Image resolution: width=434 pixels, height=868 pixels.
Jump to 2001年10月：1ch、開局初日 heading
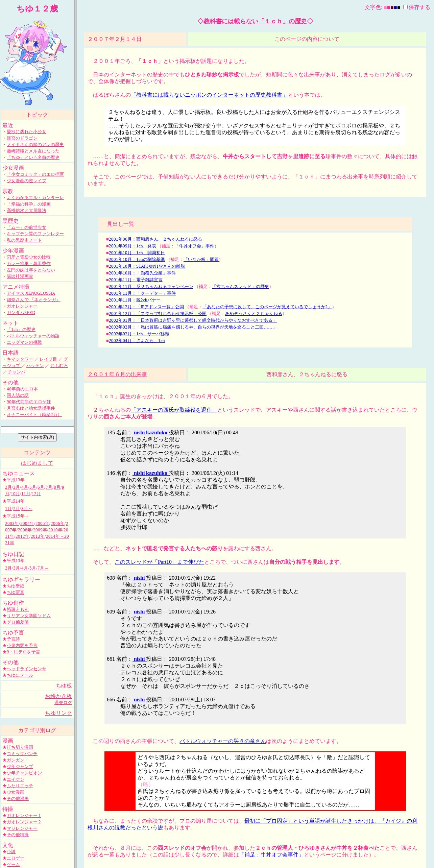(137, 253)
